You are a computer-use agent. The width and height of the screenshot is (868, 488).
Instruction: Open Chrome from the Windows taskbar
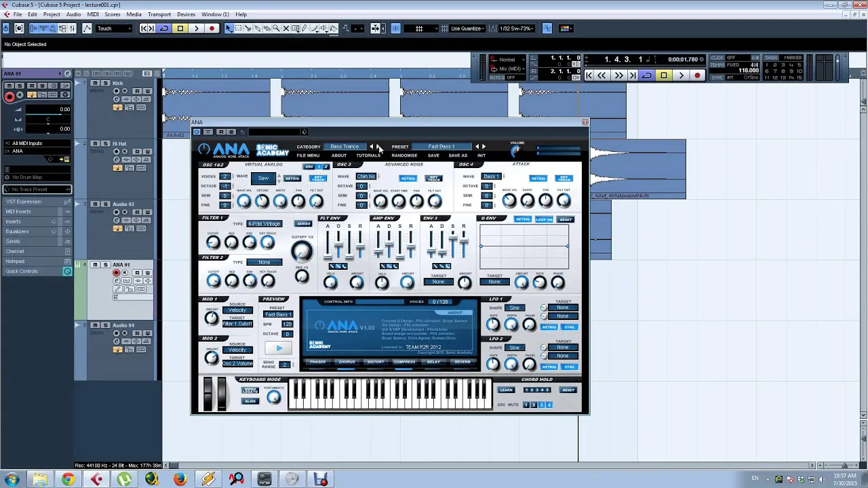click(68, 480)
